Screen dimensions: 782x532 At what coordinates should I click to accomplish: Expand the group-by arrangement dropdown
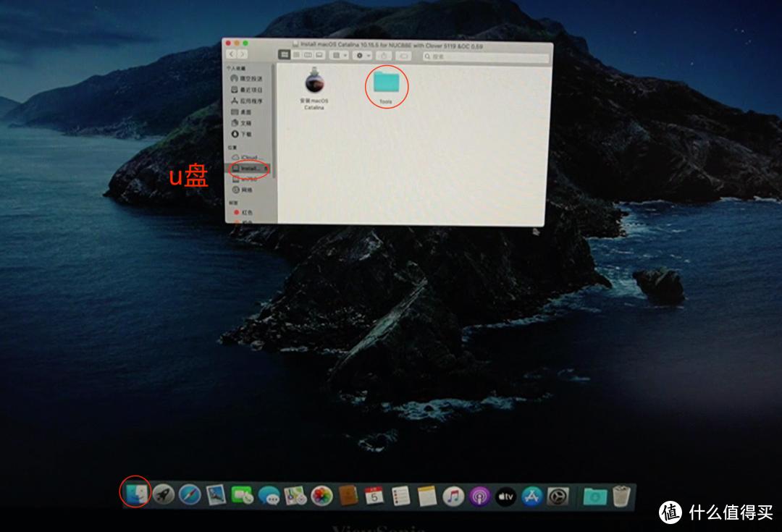pyautogui.click(x=340, y=55)
